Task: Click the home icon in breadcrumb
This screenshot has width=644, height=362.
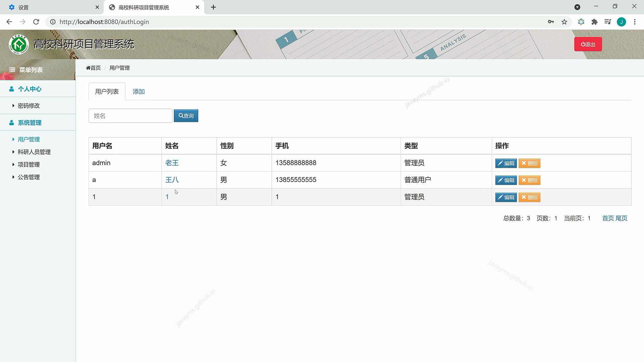Action: [x=88, y=68]
